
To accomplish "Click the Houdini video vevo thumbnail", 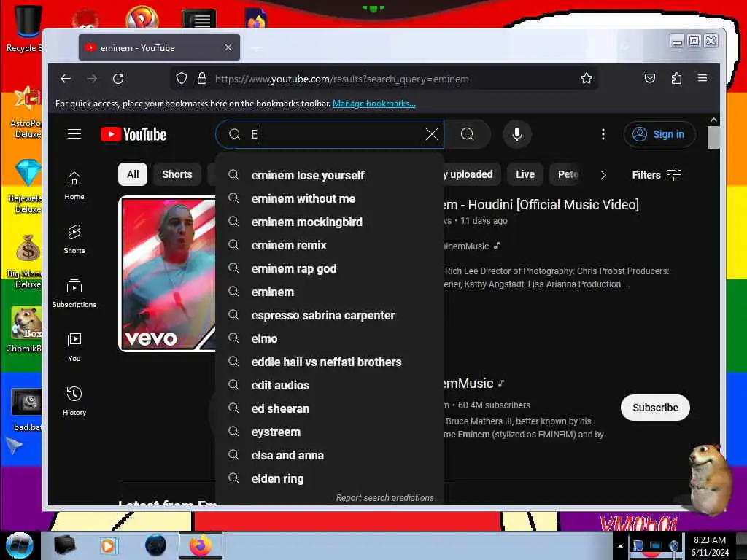I will [167, 274].
